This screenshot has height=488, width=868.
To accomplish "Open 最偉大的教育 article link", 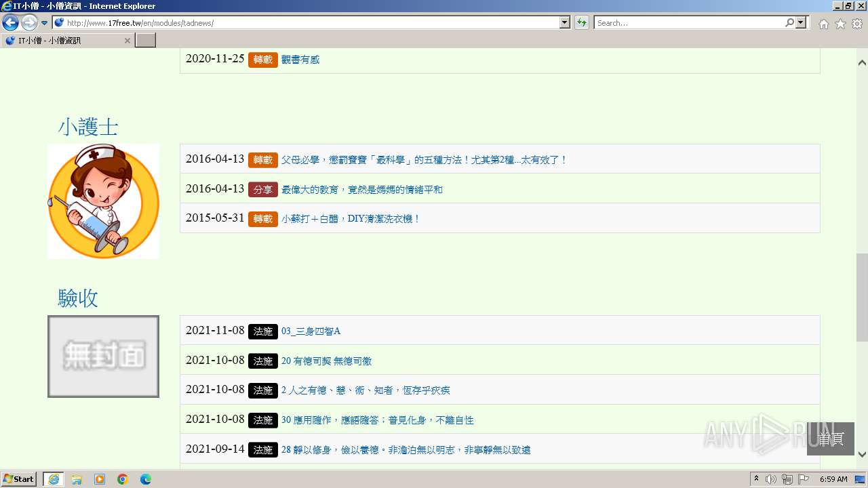I will point(362,190).
